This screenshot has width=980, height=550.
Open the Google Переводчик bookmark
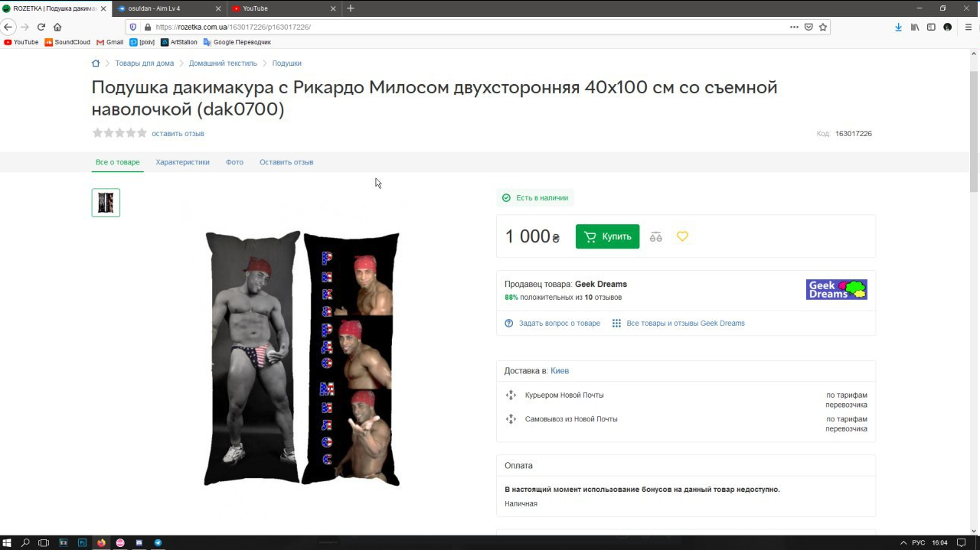[x=237, y=42]
